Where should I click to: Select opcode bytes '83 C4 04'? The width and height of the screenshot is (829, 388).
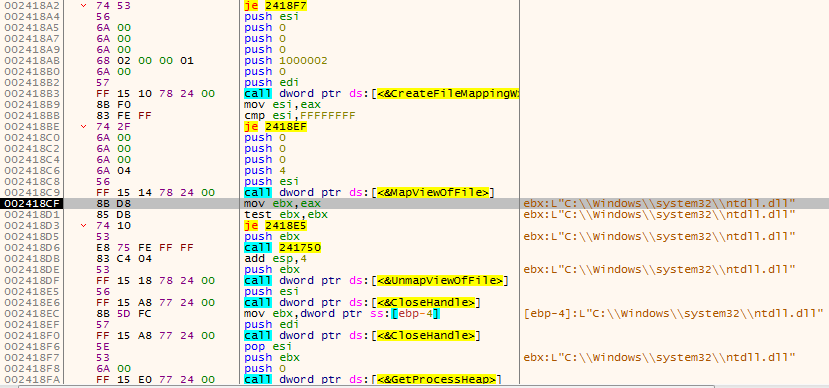pos(124,258)
